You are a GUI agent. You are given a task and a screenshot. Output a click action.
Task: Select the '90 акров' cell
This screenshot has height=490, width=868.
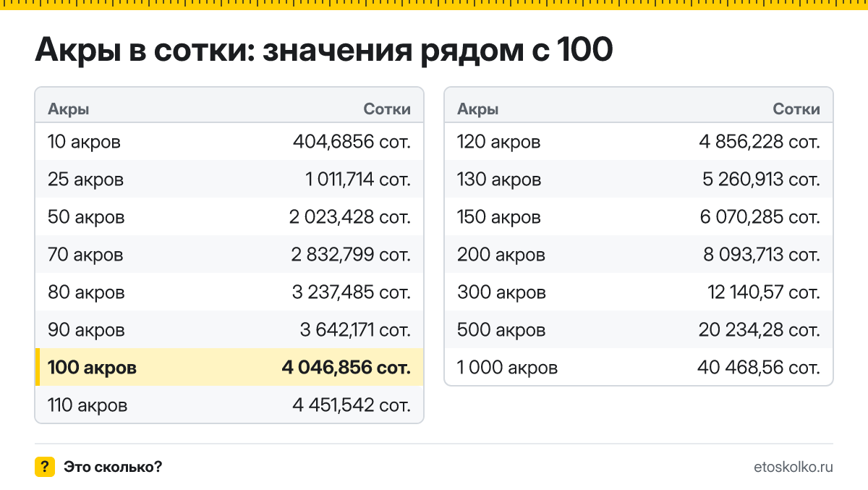pos(86,329)
